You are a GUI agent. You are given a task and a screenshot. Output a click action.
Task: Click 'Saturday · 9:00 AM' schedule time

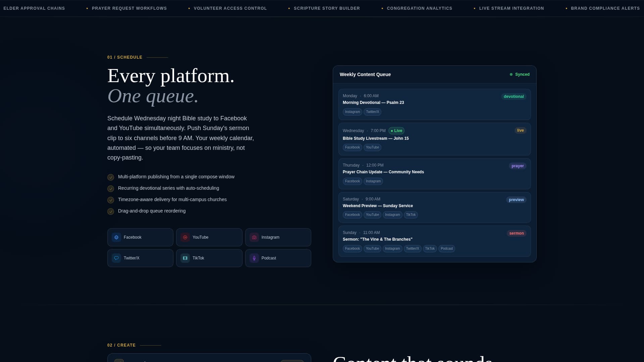pyautogui.click(x=362, y=199)
